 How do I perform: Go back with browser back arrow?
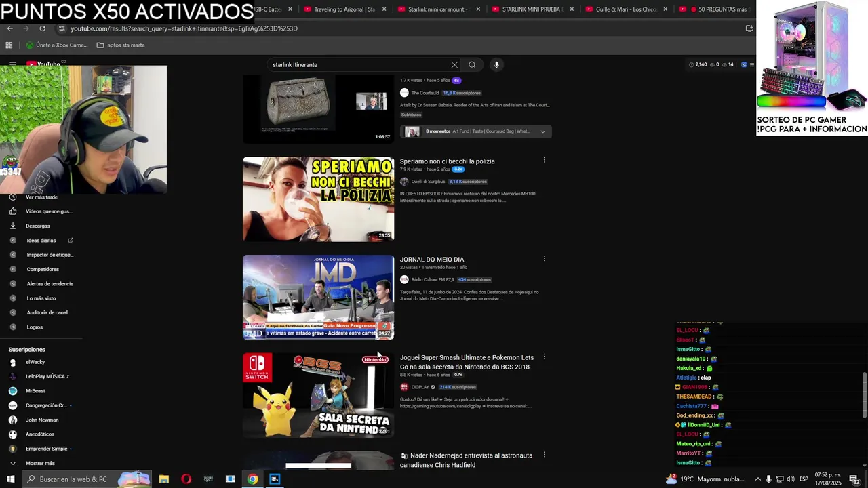click(x=9, y=28)
